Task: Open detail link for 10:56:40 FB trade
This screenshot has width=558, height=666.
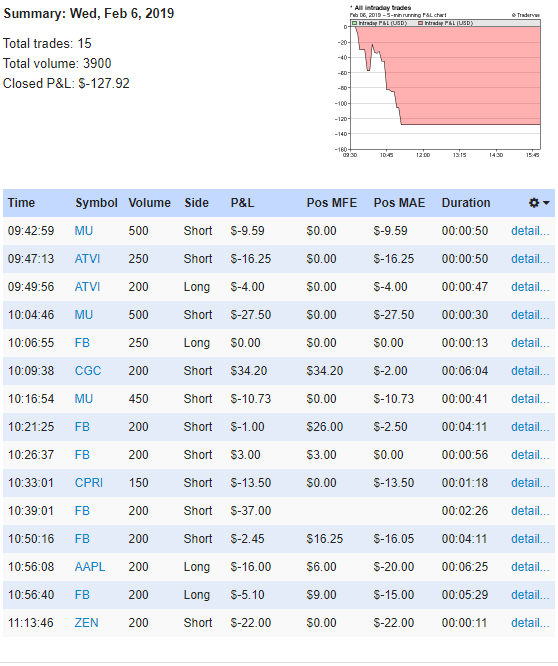Action: pyautogui.click(x=530, y=595)
